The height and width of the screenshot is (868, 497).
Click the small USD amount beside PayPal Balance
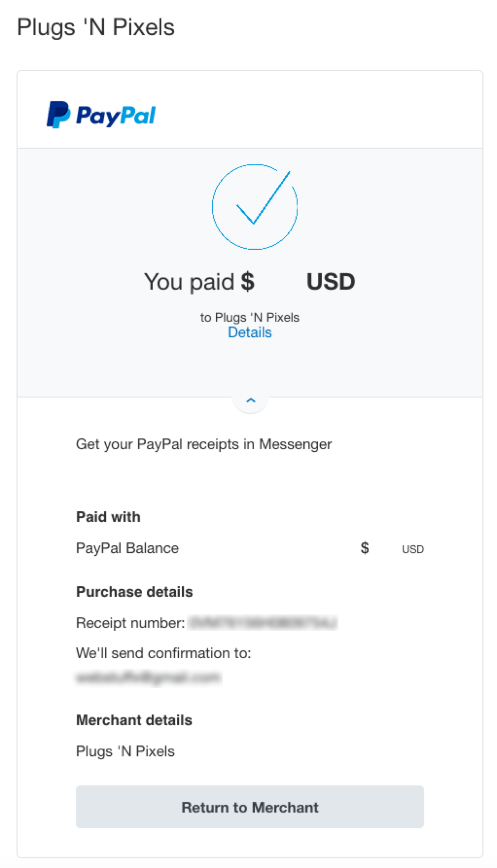coord(413,549)
